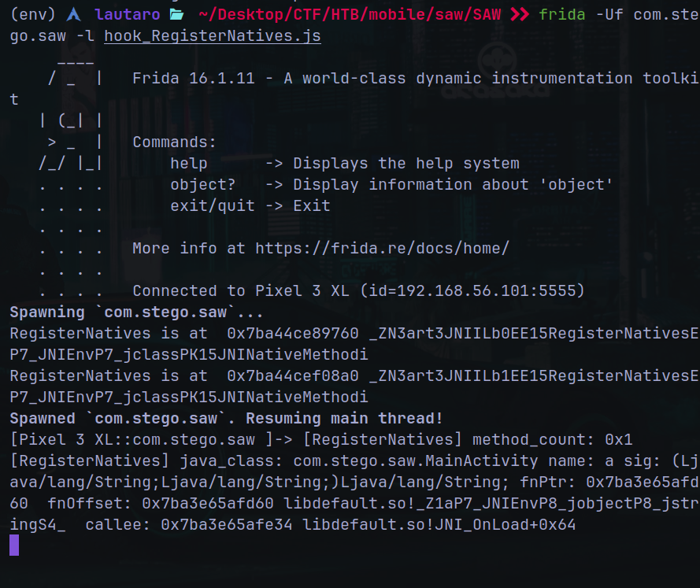Click the 'Commands:' heading
The width and height of the screenshot is (700, 588).
(x=174, y=142)
